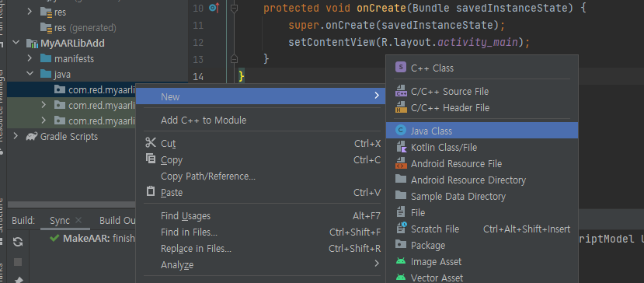Select Java Class in the New submenu
This screenshot has width=644, height=283.
point(482,131)
